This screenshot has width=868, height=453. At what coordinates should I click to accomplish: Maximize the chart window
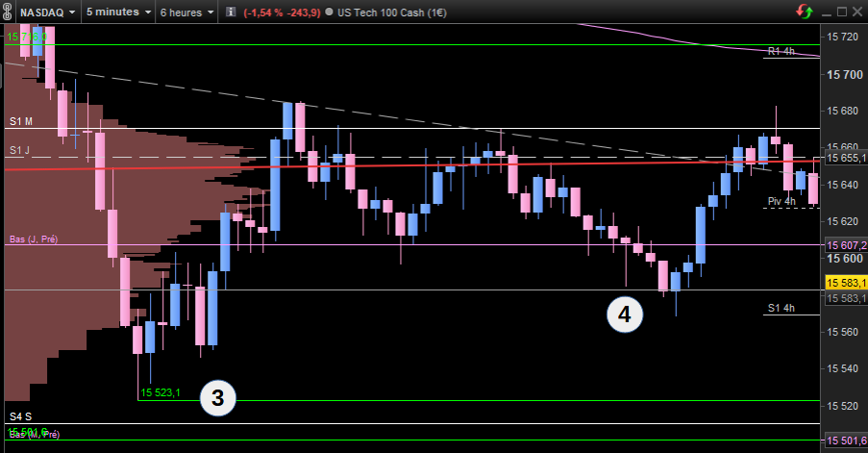pos(842,12)
